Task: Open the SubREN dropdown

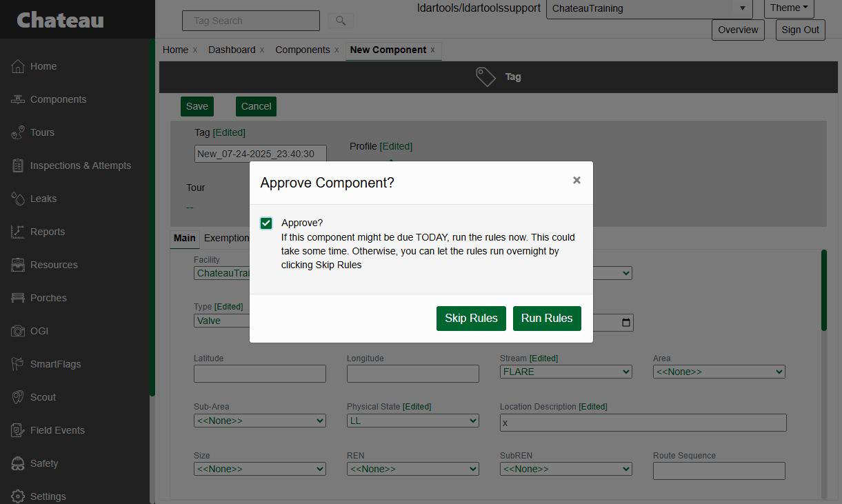Action: (x=566, y=469)
